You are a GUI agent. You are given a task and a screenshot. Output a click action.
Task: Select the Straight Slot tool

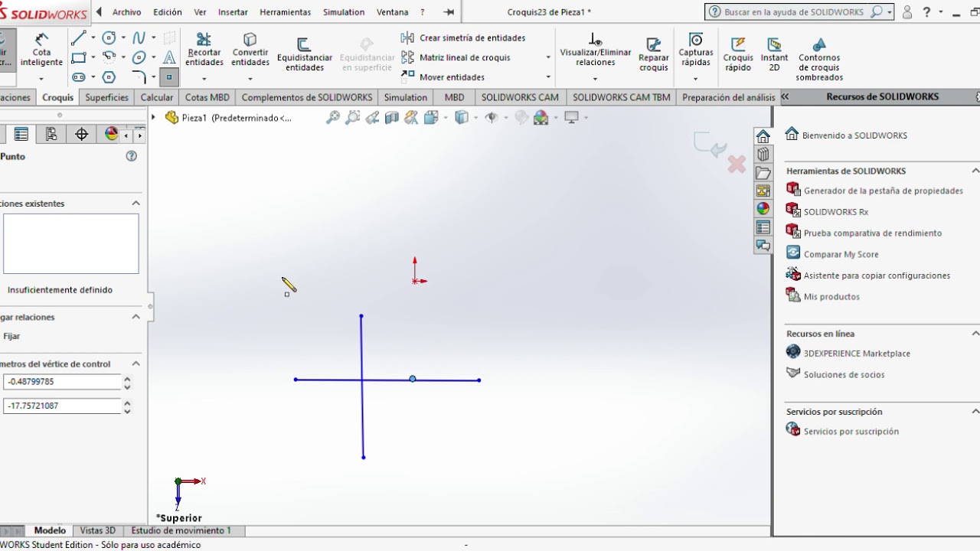(78, 77)
